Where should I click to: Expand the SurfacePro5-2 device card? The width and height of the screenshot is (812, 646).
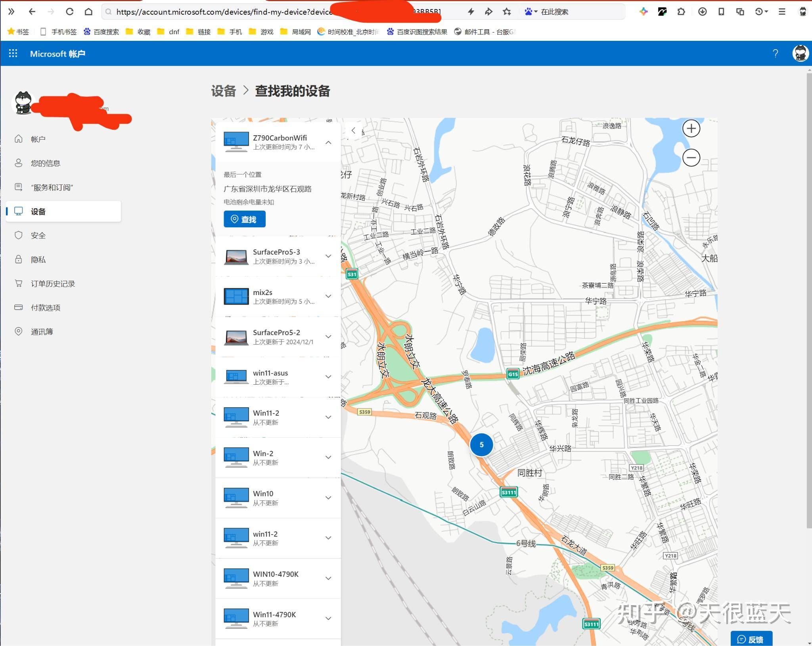pos(328,337)
